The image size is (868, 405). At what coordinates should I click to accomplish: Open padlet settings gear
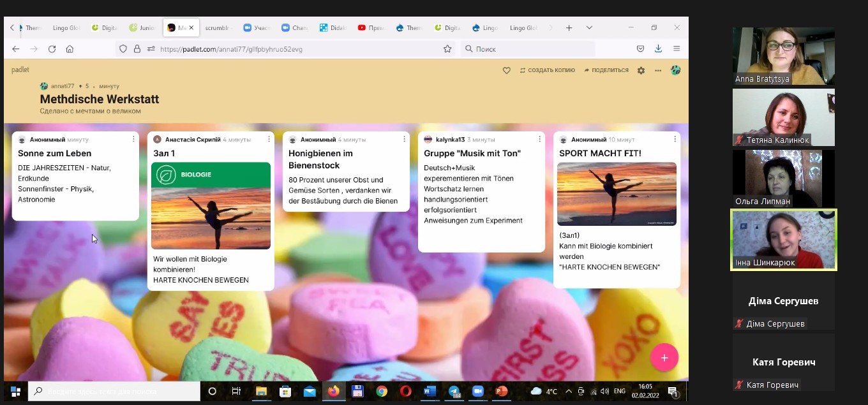tap(641, 71)
